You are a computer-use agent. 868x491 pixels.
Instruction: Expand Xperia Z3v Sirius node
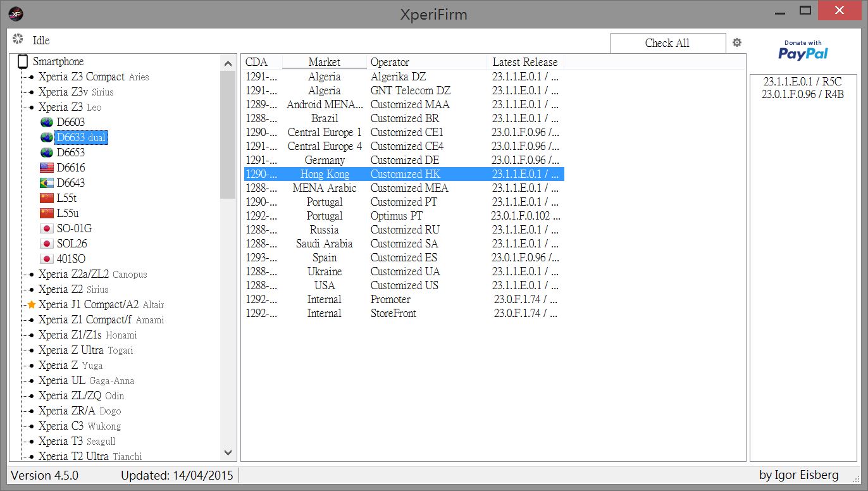coord(32,92)
